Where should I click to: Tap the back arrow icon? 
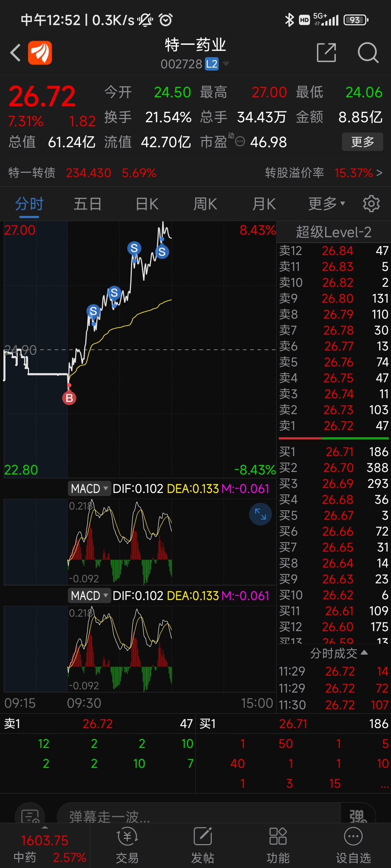point(15,53)
